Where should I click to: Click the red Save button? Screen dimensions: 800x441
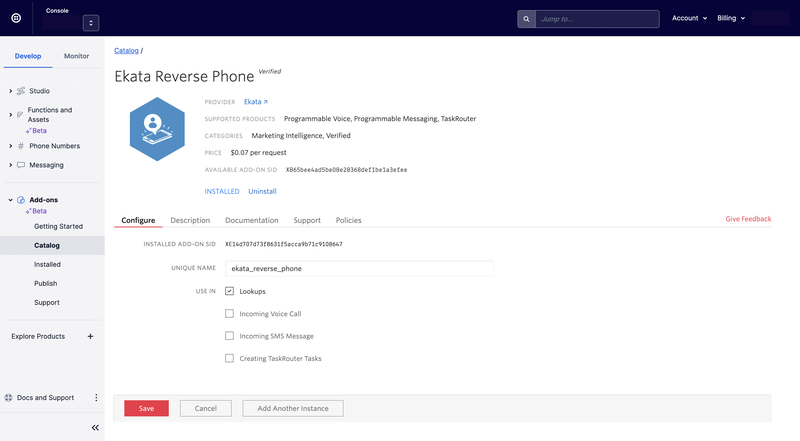tap(146, 408)
